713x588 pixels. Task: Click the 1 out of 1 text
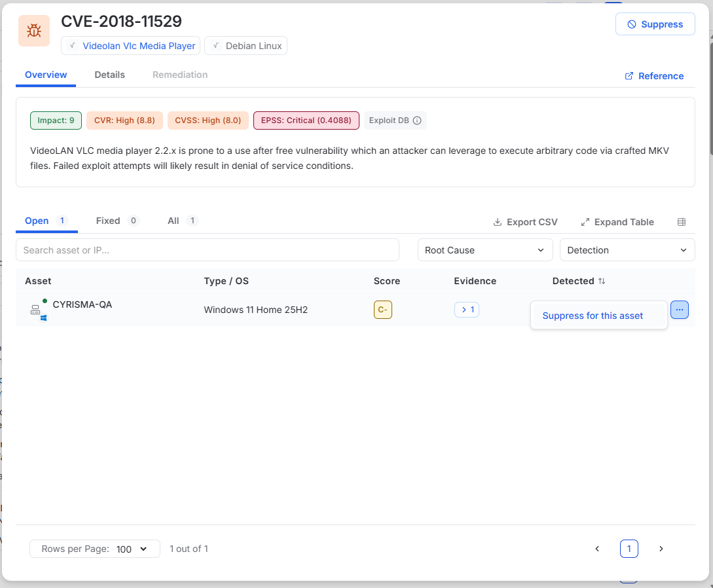pos(189,549)
